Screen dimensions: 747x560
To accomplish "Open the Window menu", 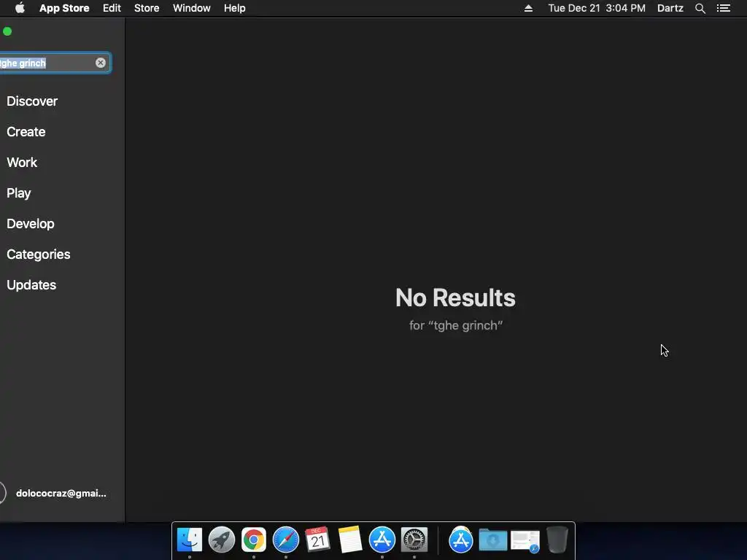I will (192, 8).
